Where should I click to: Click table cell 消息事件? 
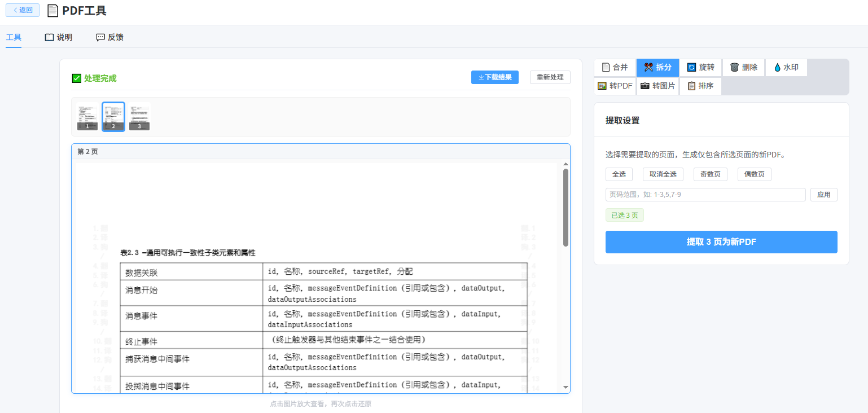tap(191, 318)
